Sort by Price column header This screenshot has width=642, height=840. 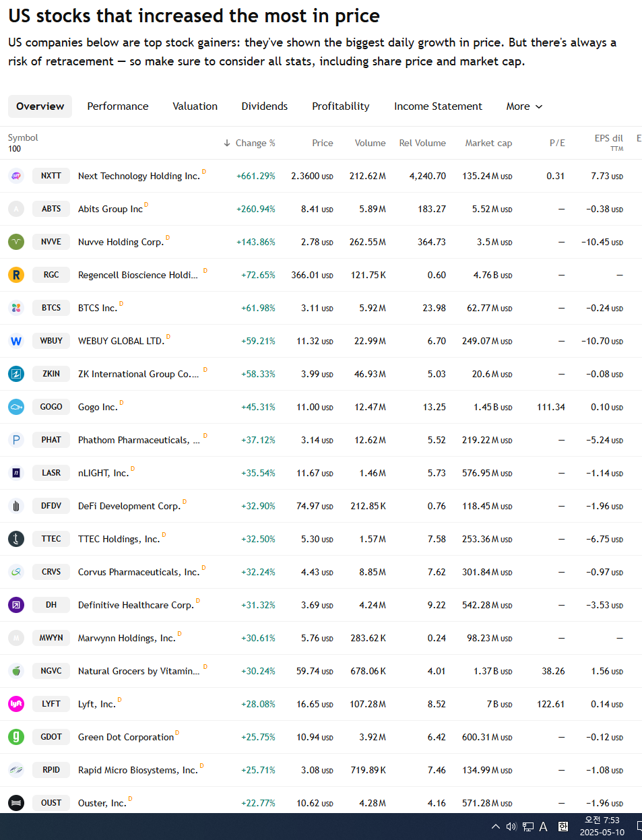(323, 143)
